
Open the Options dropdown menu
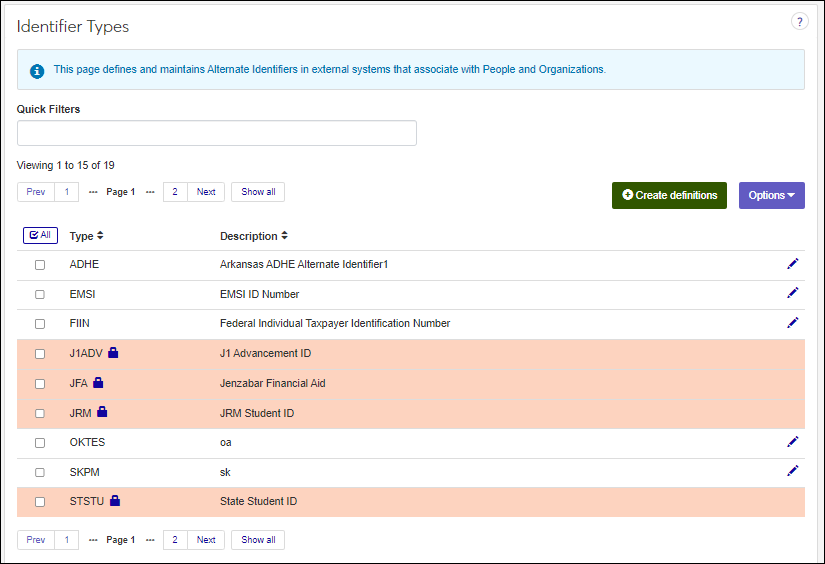[771, 195]
